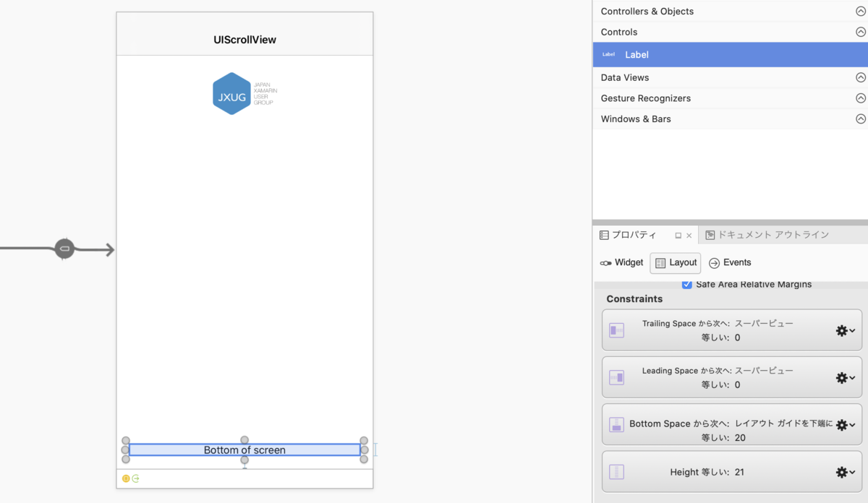Click the float/dock square button on the プロパティ pad
Image resolution: width=868 pixels, height=503 pixels.
(x=678, y=236)
